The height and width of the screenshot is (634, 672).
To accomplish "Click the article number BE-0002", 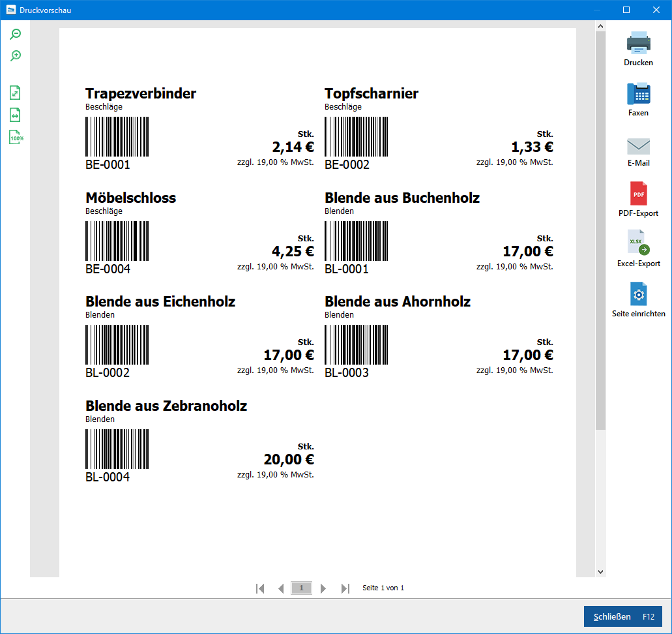I will (347, 165).
